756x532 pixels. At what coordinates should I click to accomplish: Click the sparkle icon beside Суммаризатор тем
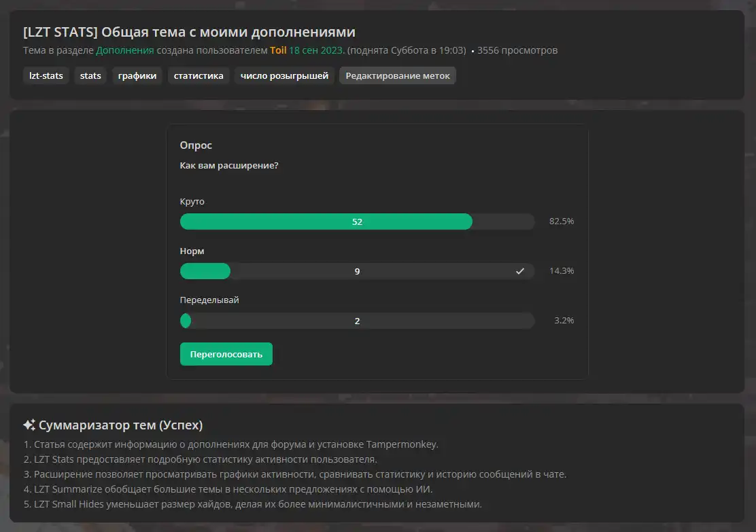tap(29, 425)
